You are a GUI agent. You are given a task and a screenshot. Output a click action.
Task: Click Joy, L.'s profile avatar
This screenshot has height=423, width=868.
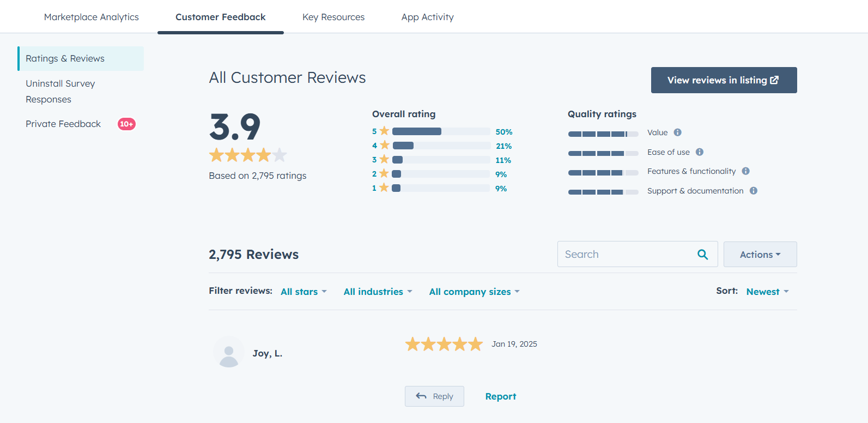229,352
